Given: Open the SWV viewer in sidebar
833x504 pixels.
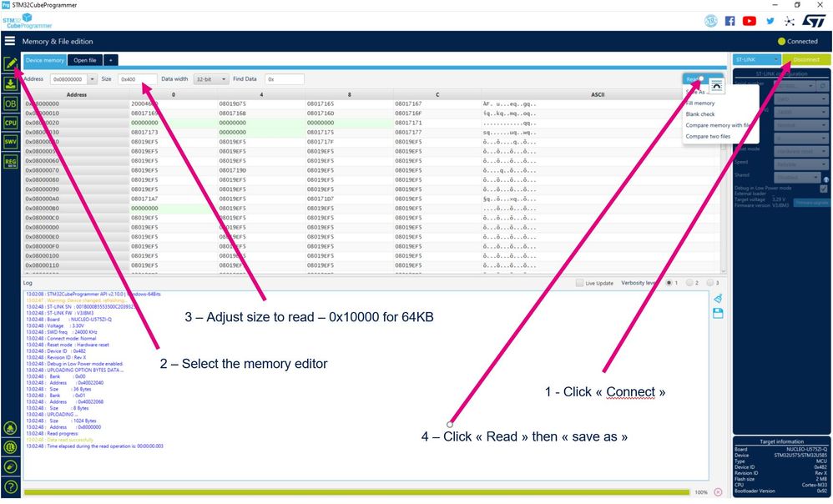Looking at the screenshot, I should [x=10, y=142].
